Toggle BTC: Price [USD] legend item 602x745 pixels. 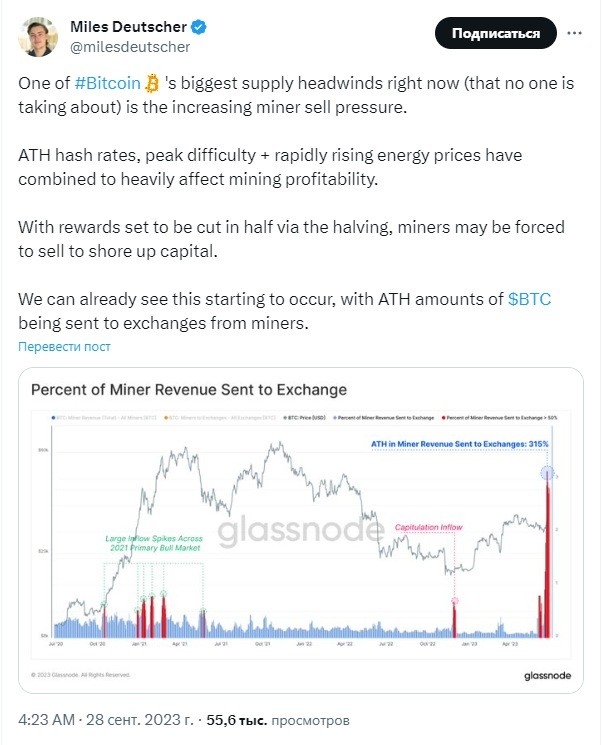click(x=305, y=418)
